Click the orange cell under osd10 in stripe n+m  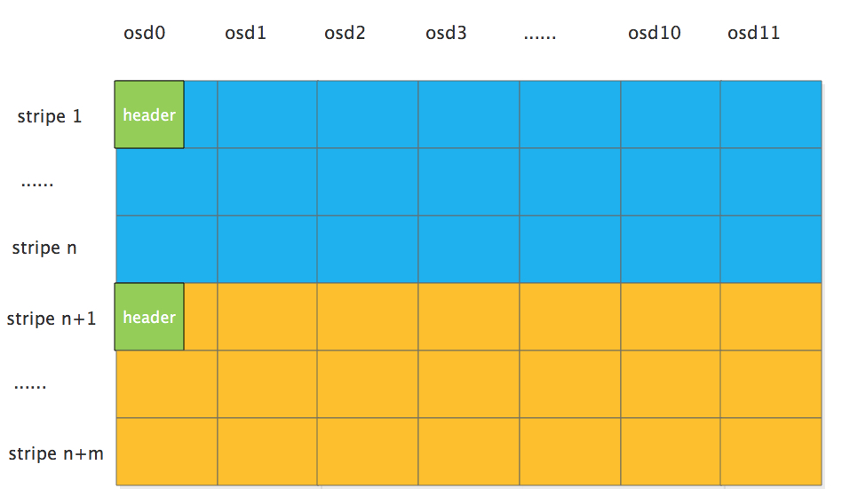[x=671, y=452]
